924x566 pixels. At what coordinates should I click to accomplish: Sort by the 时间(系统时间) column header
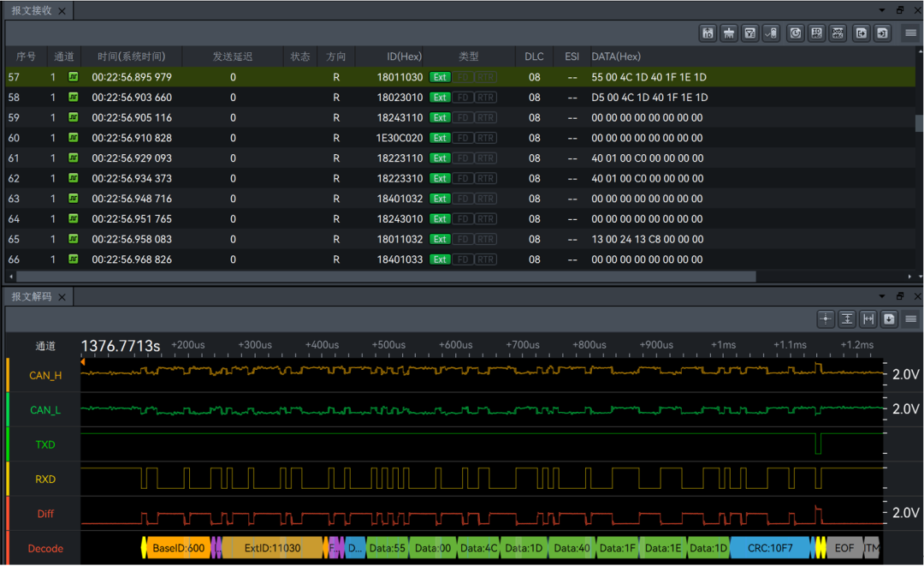[132, 57]
